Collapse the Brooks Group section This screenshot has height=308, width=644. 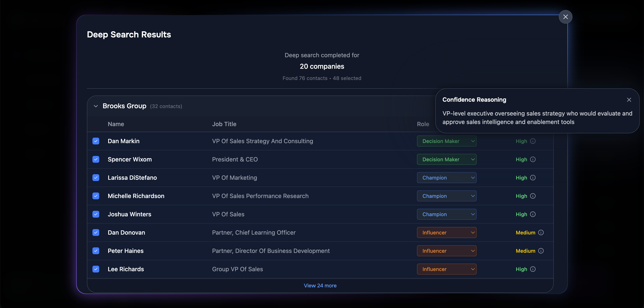(96, 106)
